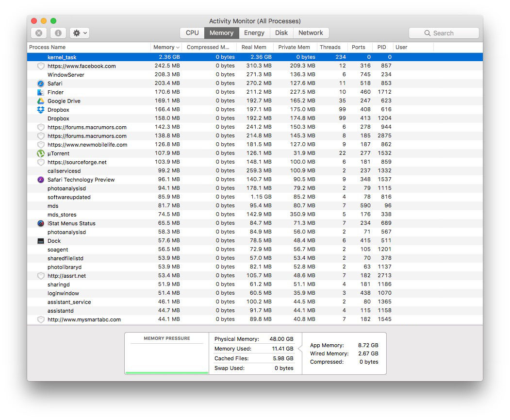510x420 pixels.
Task: Switch to the CPU tab
Action: point(192,33)
